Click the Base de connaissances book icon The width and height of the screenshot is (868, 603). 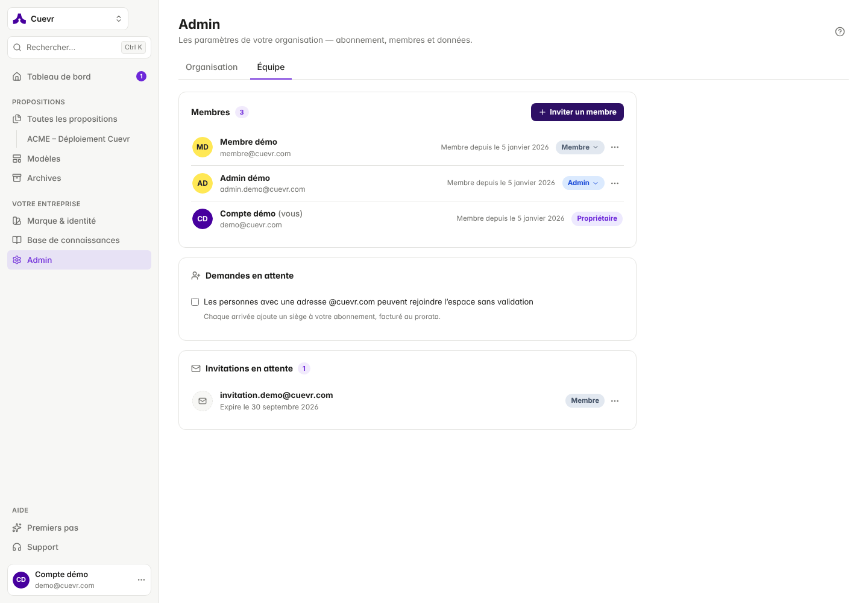17,240
